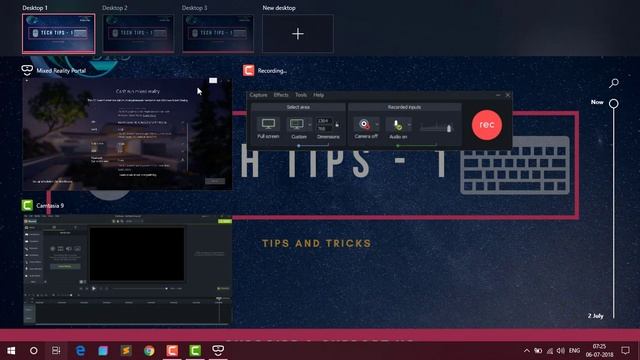The height and width of the screenshot is (360, 640).
Task: Open the Custom area dropdown arrow
Action: (x=309, y=125)
